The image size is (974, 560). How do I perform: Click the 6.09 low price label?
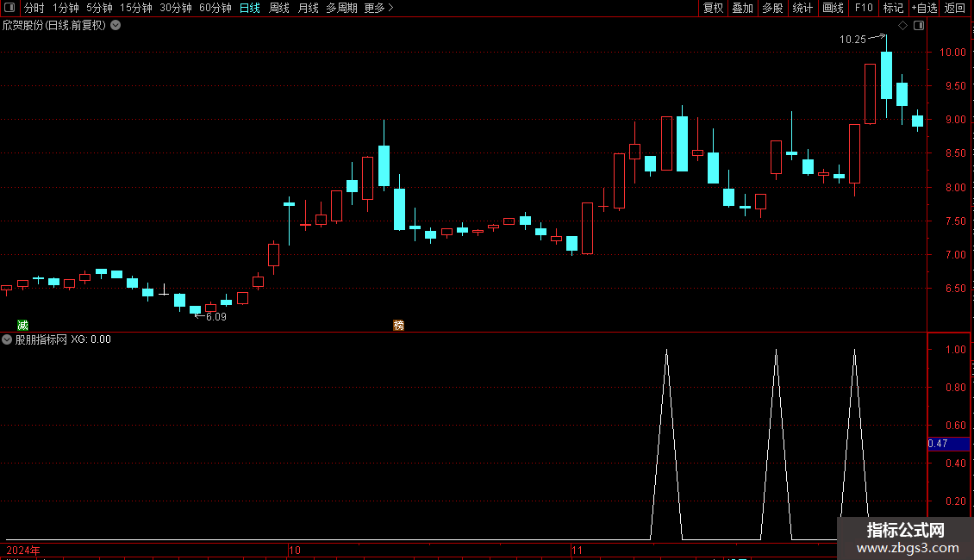coord(216,317)
